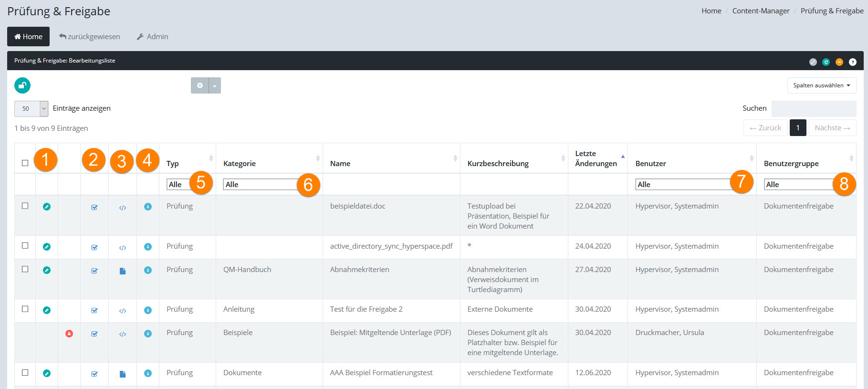Open the Admin tab
This screenshot has width=868, height=389.
coord(153,37)
